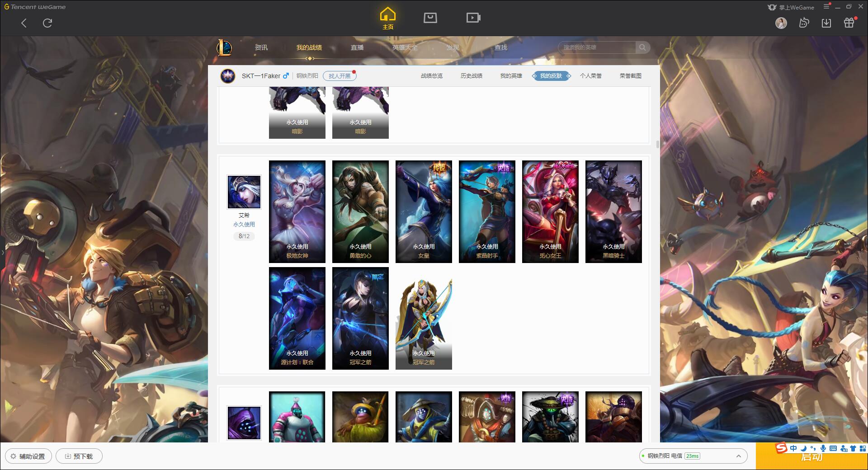Open the Sogou shirt skin icon

coord(853,448)
